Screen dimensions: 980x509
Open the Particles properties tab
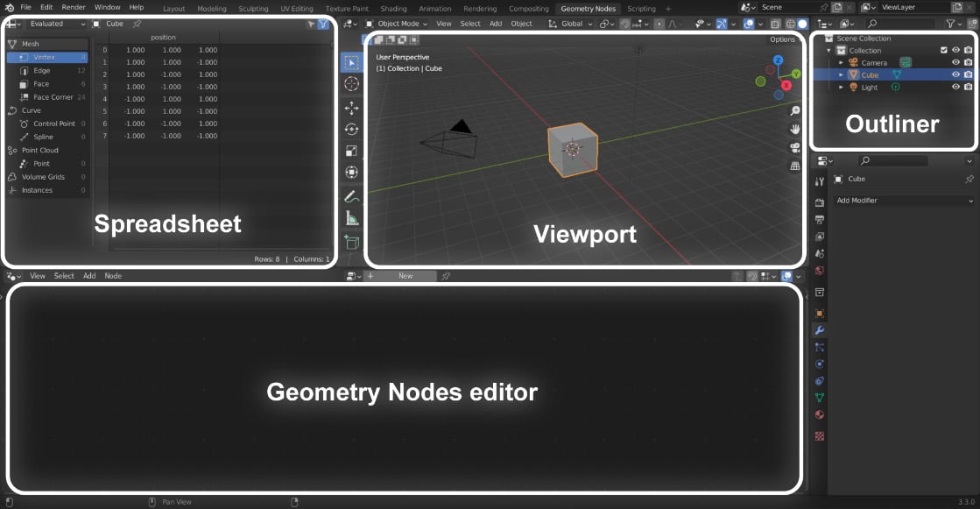(820, 347)
